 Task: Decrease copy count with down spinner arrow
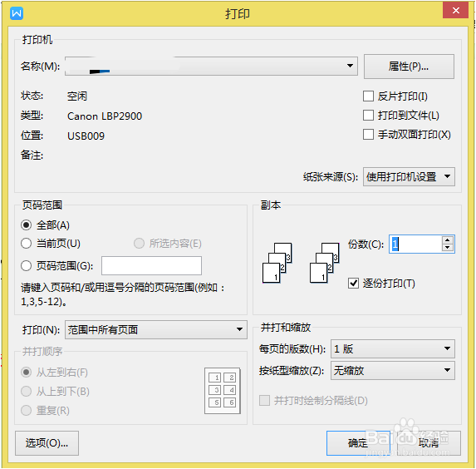[x=447, y=248]
